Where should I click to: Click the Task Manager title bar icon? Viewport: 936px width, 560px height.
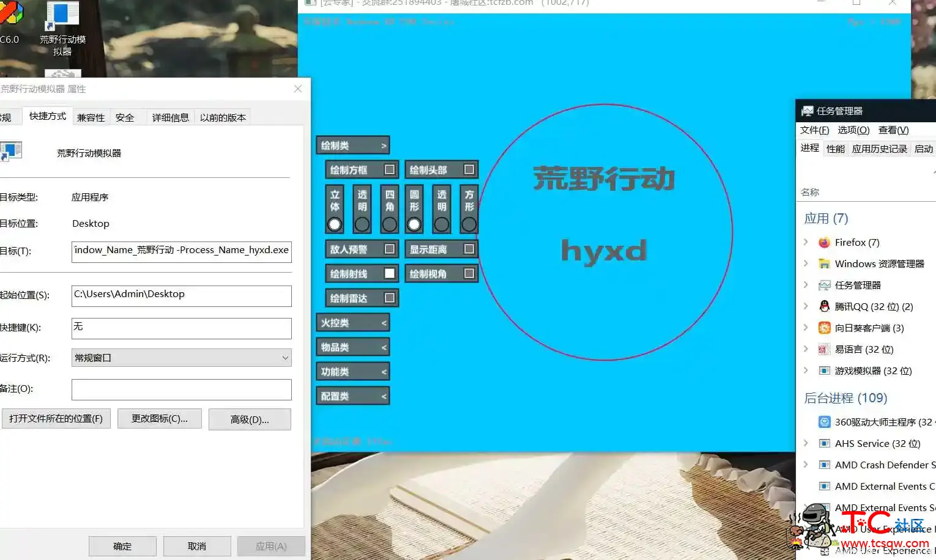tap(808, 111)
